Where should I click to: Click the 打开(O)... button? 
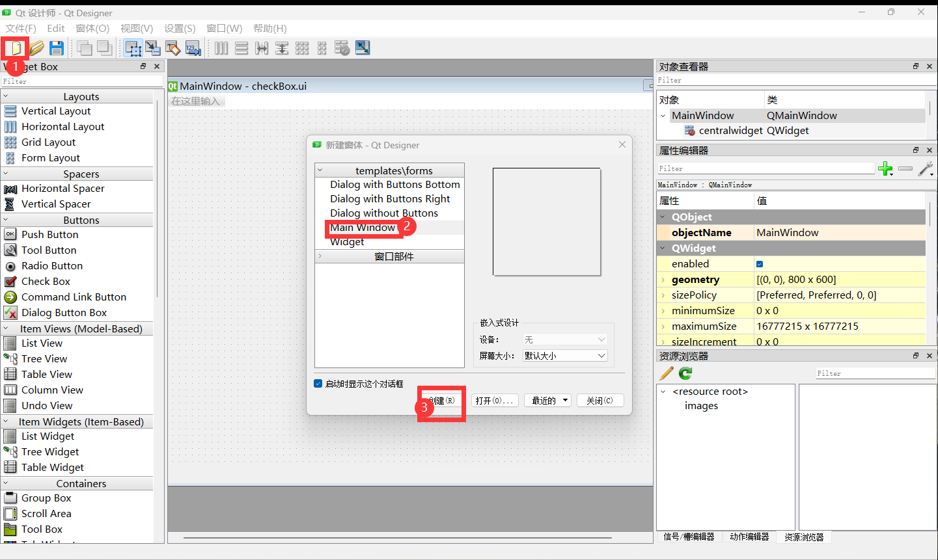495,401
